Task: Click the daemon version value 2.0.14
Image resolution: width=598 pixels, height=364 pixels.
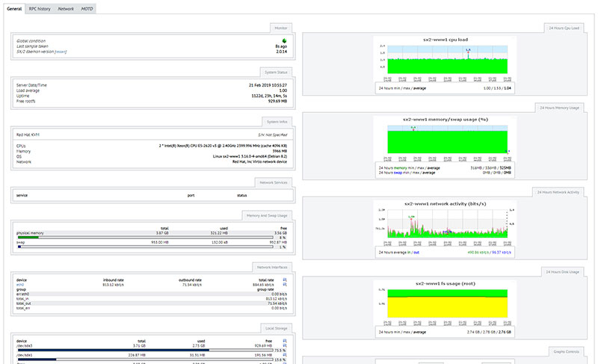Action: (282, 52)
